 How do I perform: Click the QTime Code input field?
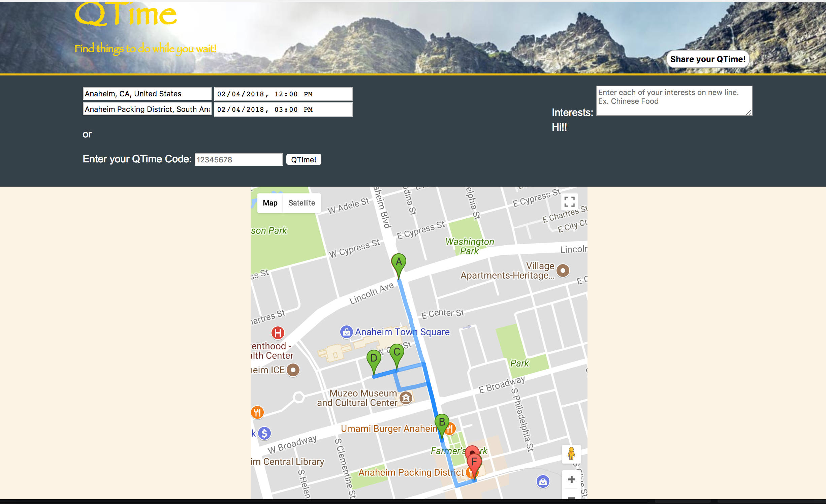[239, 160]
